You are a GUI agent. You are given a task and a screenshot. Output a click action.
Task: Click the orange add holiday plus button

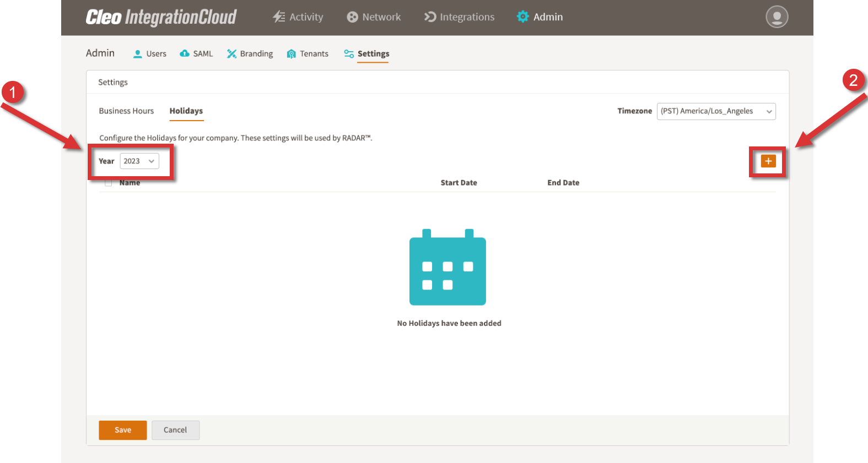[768, 161]
